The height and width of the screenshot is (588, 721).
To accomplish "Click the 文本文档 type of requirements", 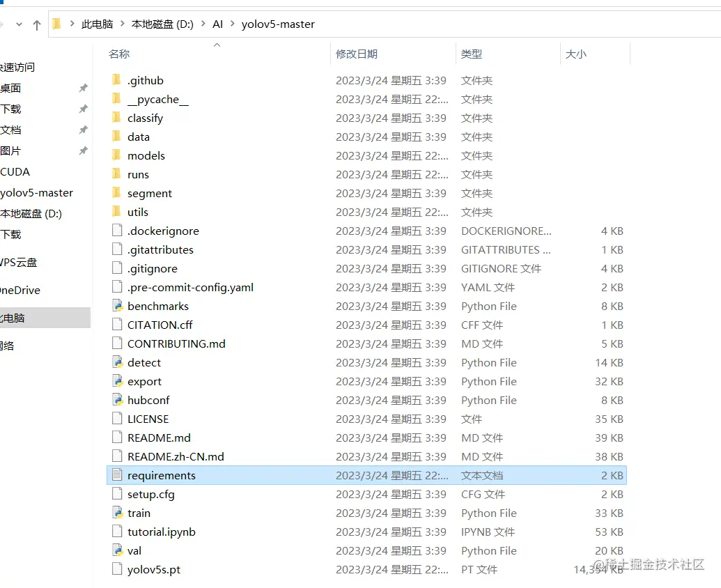I will tap(482, 475).
